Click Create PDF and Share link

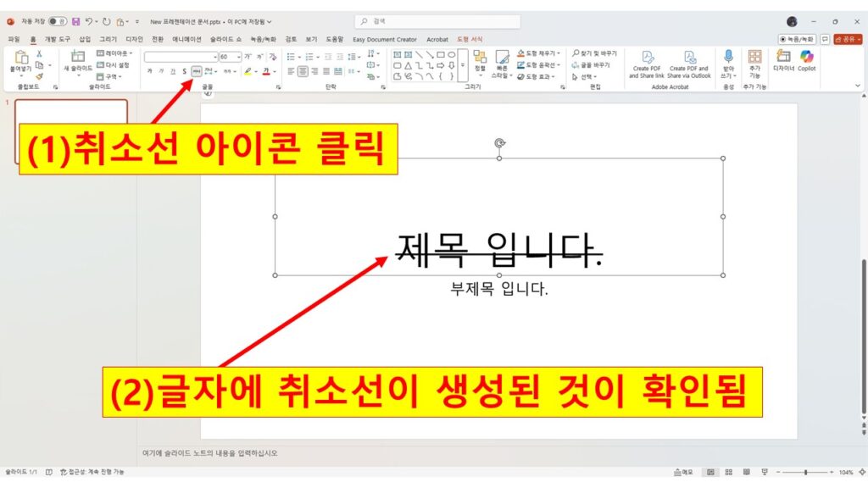coord(646,64)
